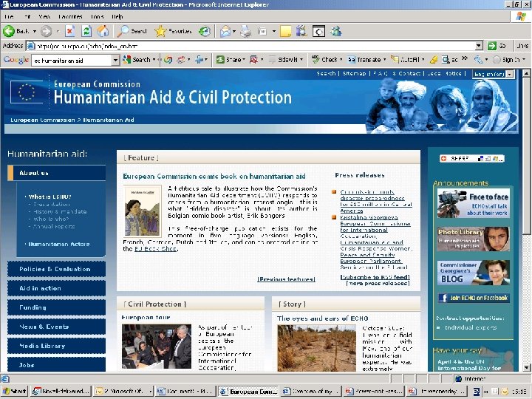Stop page loading with red X icon
The height and width of the screenshot is (399, 532).
(x=70, y=31)
